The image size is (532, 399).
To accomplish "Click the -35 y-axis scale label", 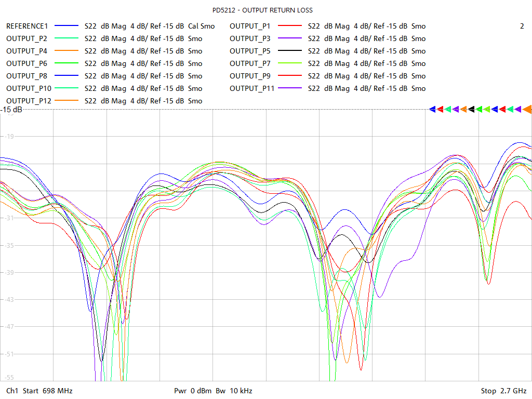I will [9, 245].
